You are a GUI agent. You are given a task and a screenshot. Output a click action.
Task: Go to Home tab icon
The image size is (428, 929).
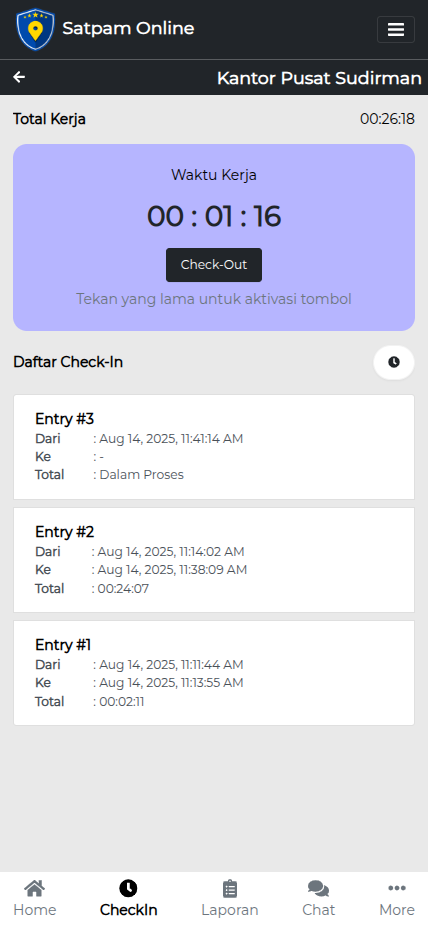pos(35,888)
